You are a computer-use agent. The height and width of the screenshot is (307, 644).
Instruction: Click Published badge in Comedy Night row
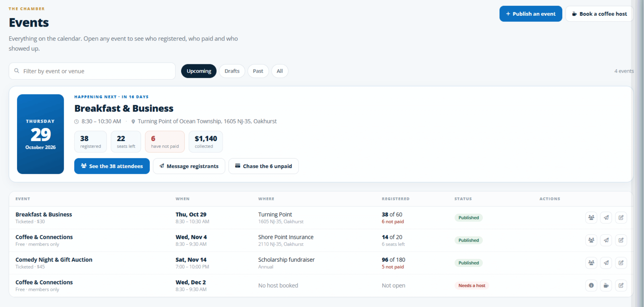(469, 263)
